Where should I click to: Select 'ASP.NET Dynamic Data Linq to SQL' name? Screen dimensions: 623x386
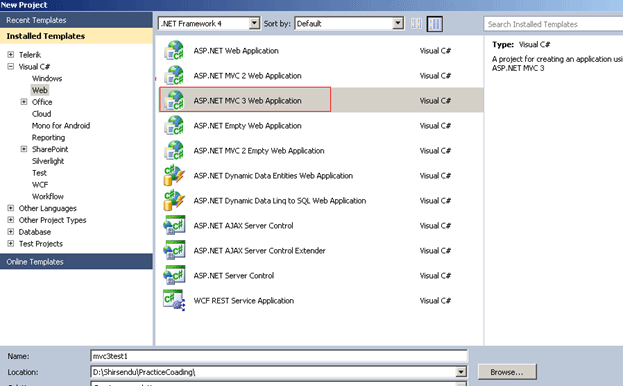tap(280, 201)
